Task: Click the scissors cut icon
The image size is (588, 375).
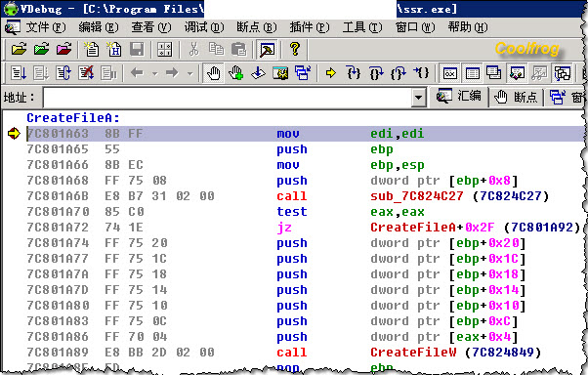Action: pos(193,49)
